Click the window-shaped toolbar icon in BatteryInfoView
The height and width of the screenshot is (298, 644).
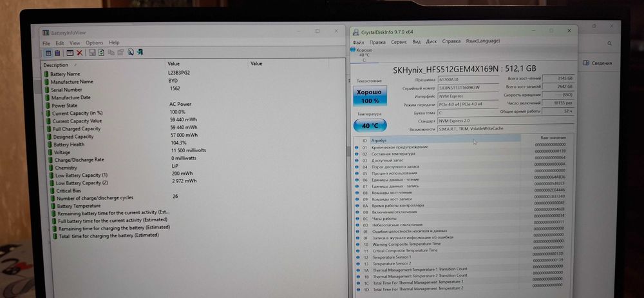pos(70,53)
